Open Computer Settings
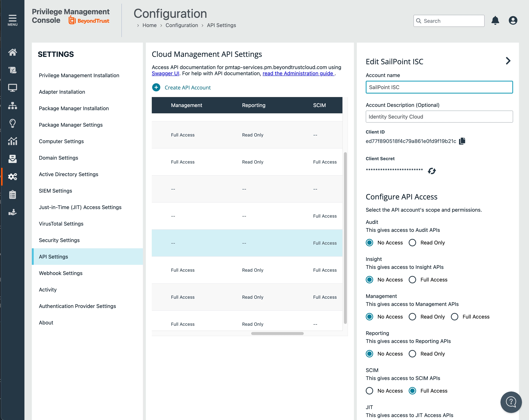Screen dimensions: 529x420 tap(61, 141)
